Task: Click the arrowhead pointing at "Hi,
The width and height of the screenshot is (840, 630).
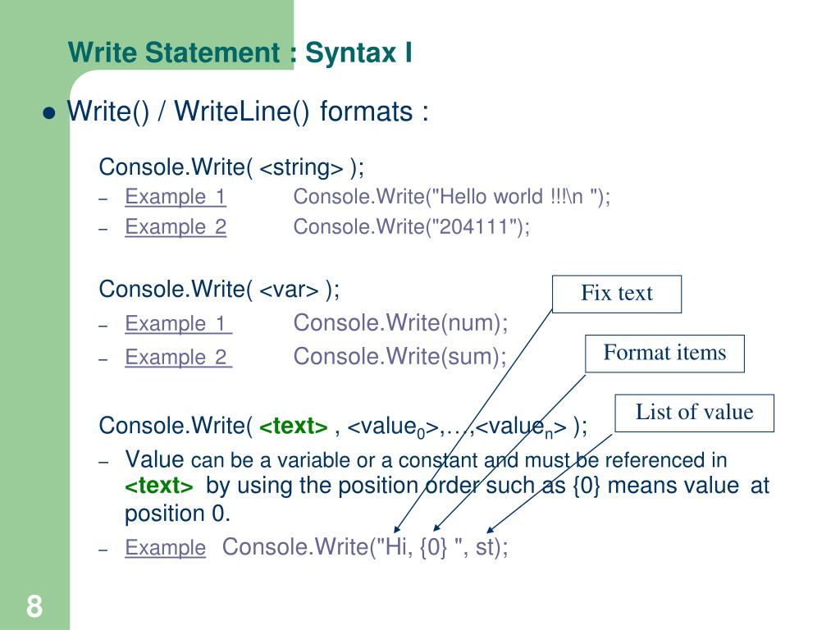Action: (x=396, y=529)
